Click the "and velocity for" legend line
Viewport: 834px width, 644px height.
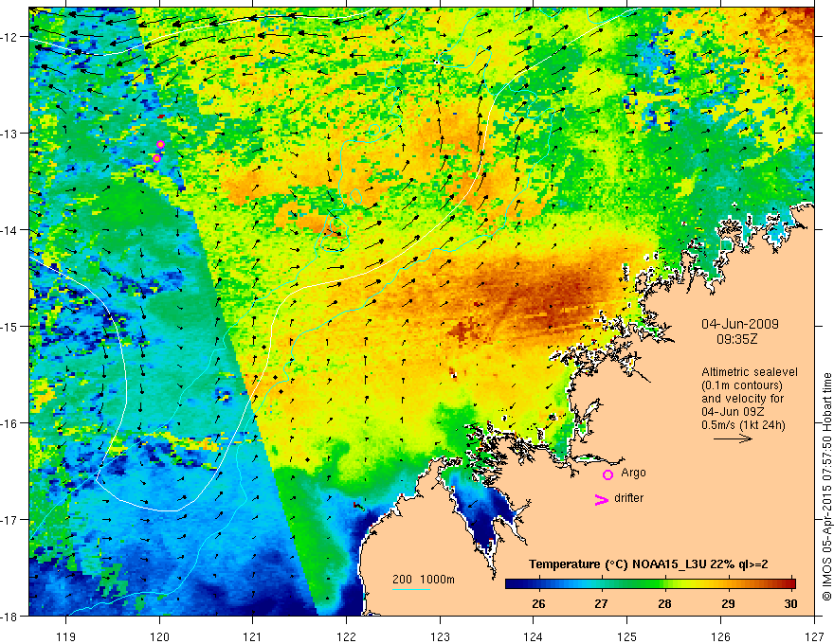pos(742,399)
